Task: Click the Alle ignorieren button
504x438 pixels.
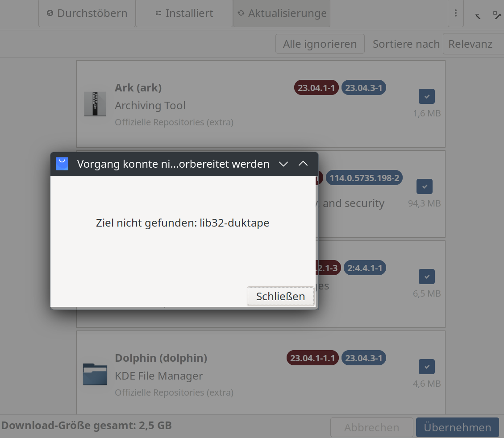Action: point(320,44)
